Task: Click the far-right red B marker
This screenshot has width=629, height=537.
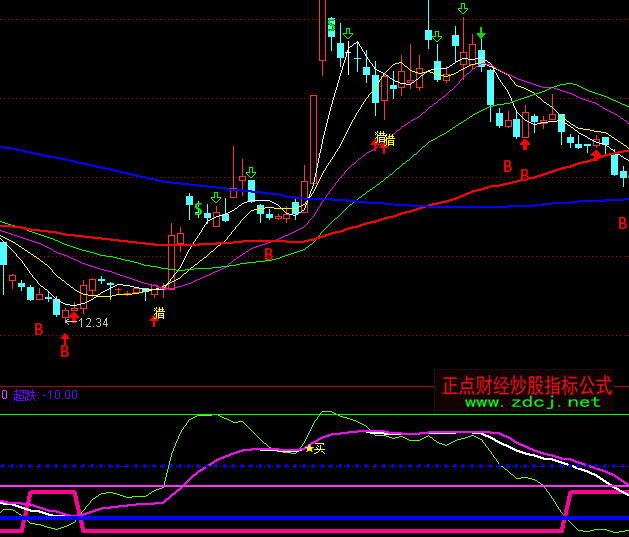Action: tap(622, 223)
